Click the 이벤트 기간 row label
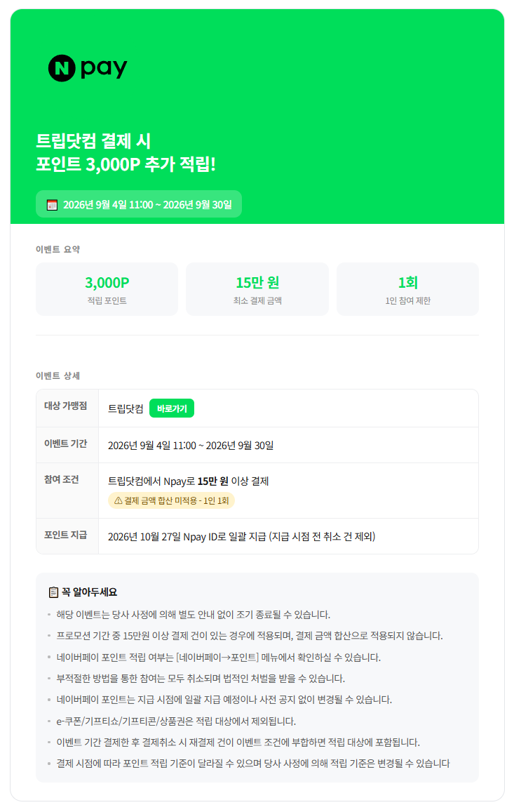Screen dimensions: 514x812 point(66,444)
